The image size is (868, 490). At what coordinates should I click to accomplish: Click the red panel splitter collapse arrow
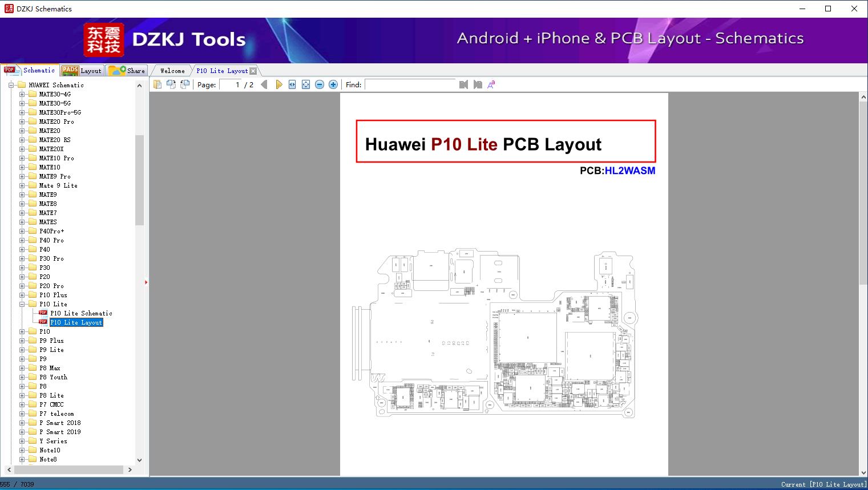point(146,282)
